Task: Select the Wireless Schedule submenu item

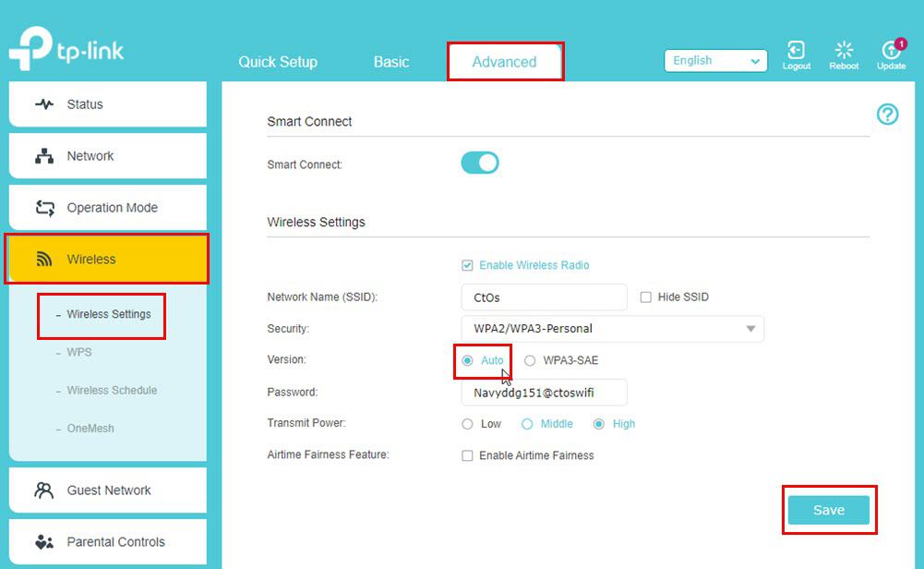Action: tap(112, 391)
